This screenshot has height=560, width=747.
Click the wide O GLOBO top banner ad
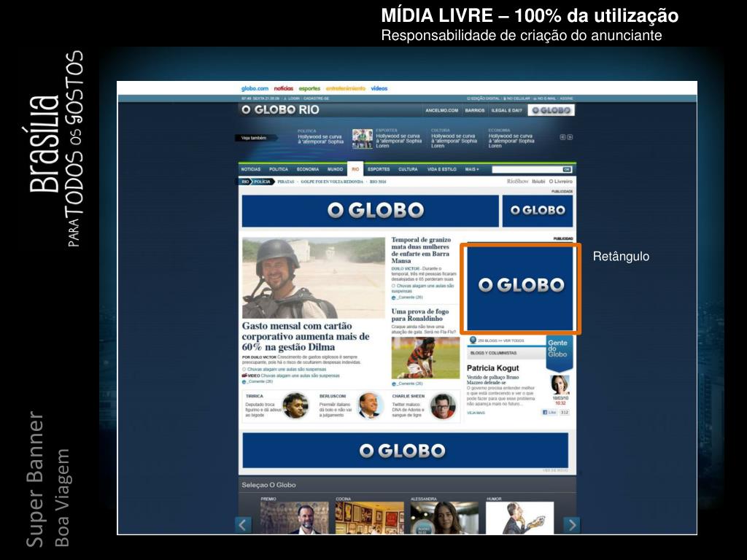370,211
